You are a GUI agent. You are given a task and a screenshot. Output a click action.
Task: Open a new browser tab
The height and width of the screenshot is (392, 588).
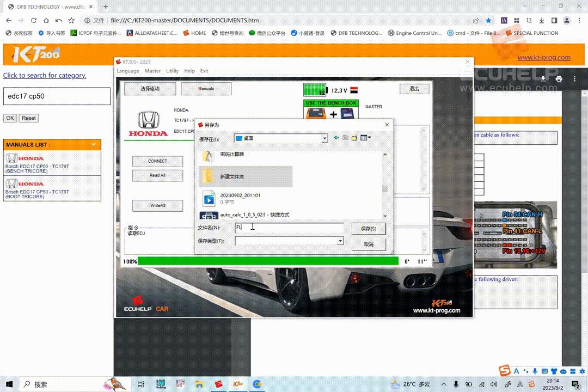[106, 7]
